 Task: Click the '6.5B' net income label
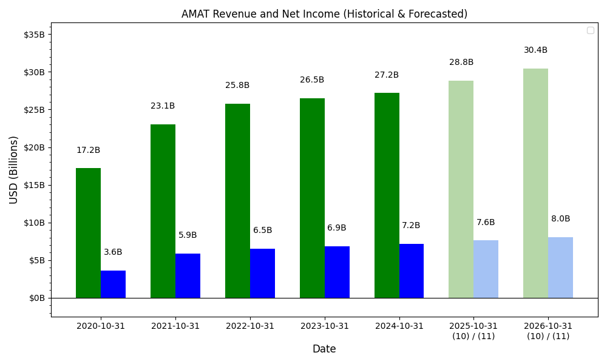[262, 230]
